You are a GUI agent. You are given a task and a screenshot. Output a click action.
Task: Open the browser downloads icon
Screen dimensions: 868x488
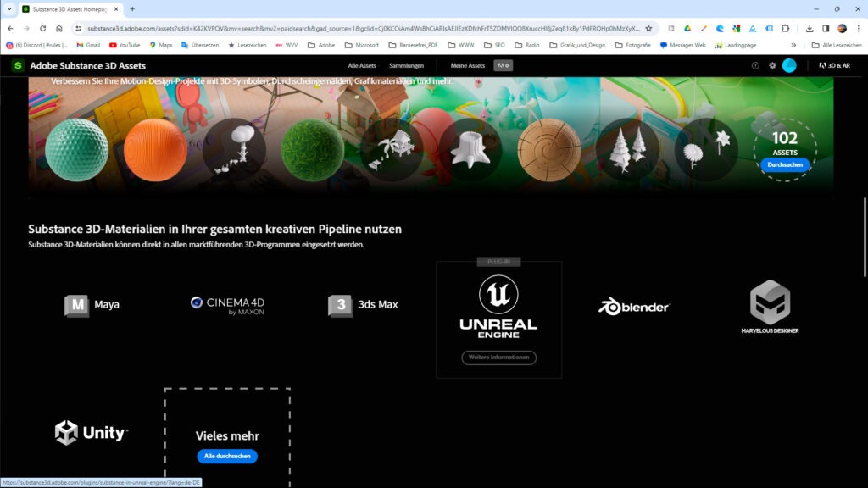click(810, 28)
